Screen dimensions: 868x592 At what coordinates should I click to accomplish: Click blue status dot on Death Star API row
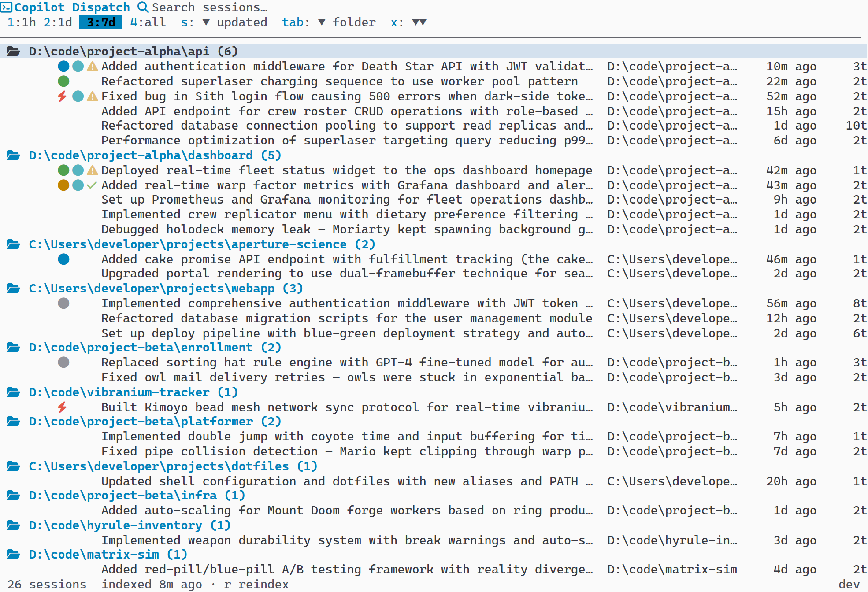click(x=63, y=67)
